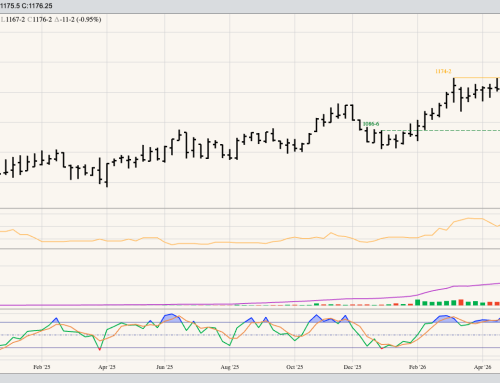This screenshot has height=383, width=500.
Task: Click the 'Feb '25' date axis label
Action: point(42,367)
